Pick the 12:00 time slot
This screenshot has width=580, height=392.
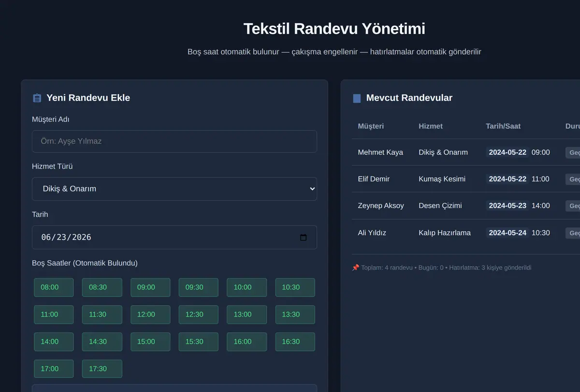150,314
